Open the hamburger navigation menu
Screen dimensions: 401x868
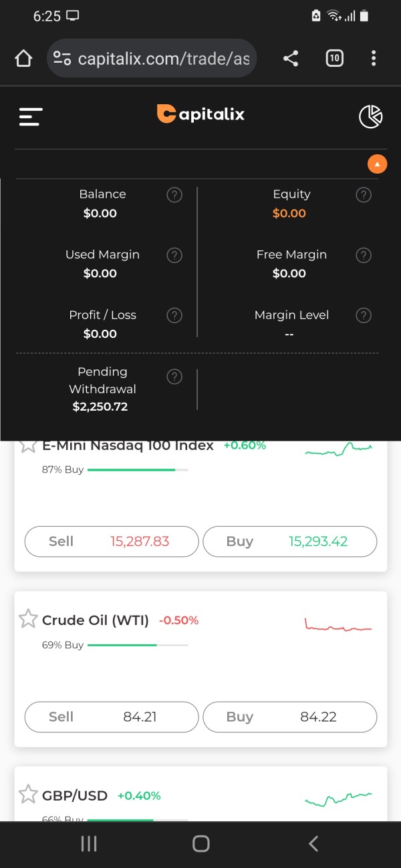point(31,117)
